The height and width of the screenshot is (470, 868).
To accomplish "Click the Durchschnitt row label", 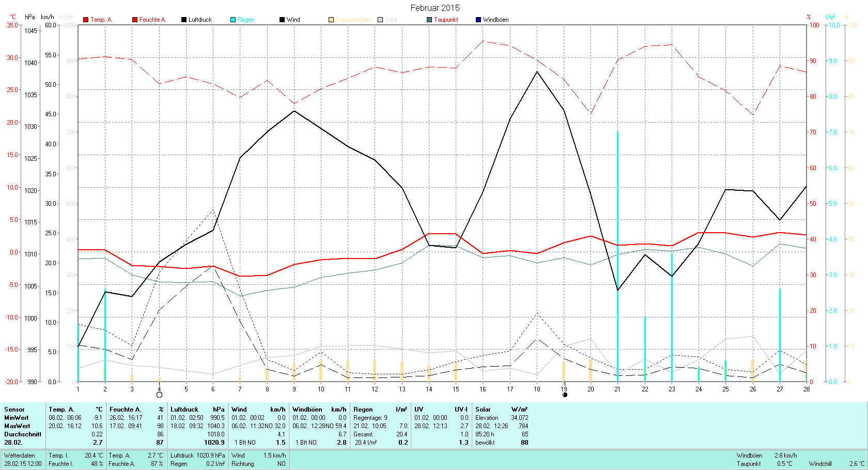I will (x=23, y=434).
